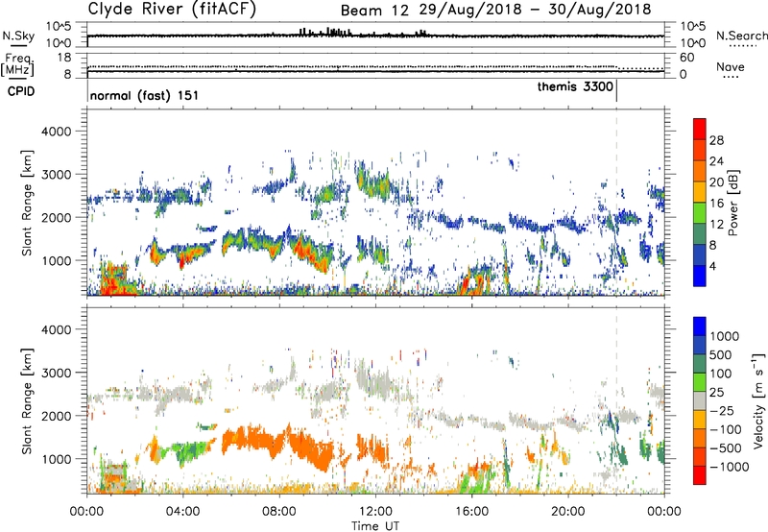Click the Velocity colorbar segment between -100 and -500
This screenshot has width=768, height=532.
[700, 438]
